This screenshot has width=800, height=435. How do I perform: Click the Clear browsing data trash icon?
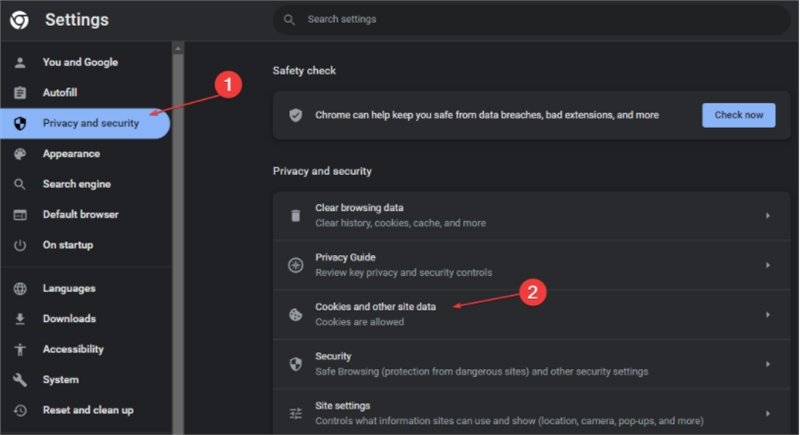pos(295,215)
